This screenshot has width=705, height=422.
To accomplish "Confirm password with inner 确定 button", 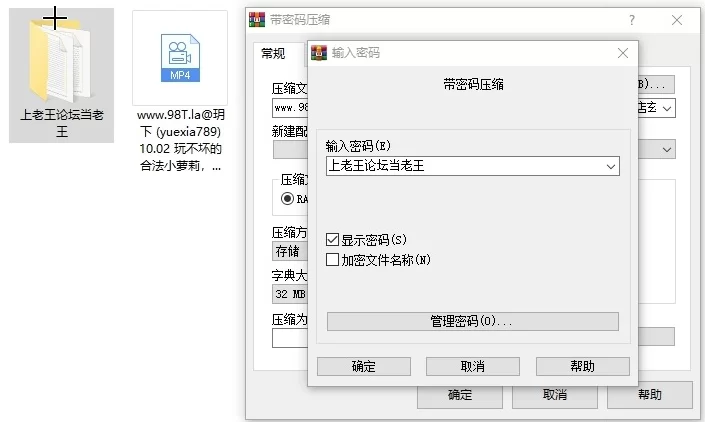I will [364, 366].
